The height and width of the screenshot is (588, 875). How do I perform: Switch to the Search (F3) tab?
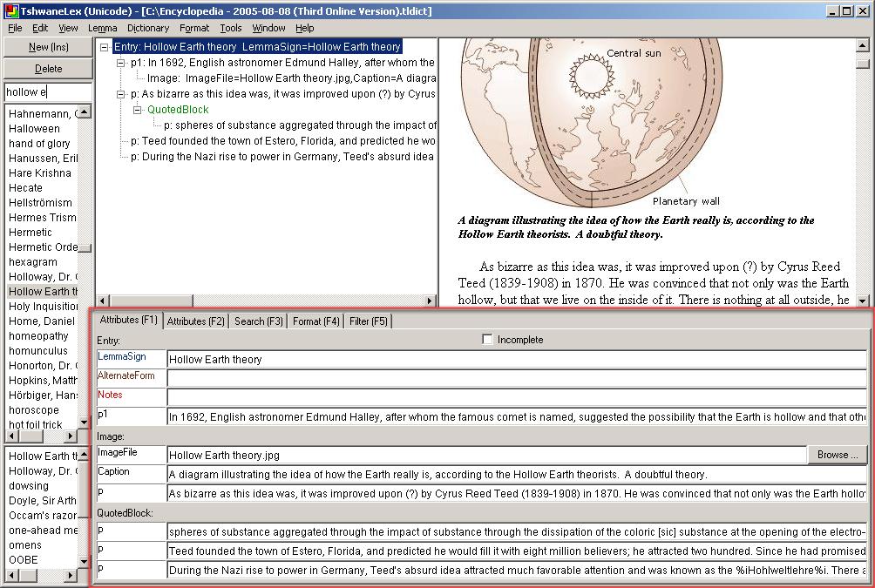(258, 321)
